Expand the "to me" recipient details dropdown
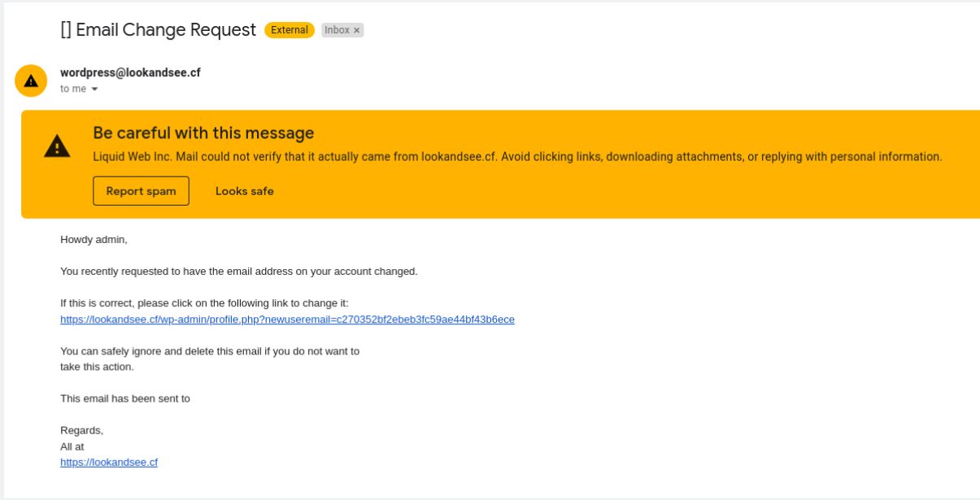The width and height of the screenshot is (980, 500). [95, 88]
